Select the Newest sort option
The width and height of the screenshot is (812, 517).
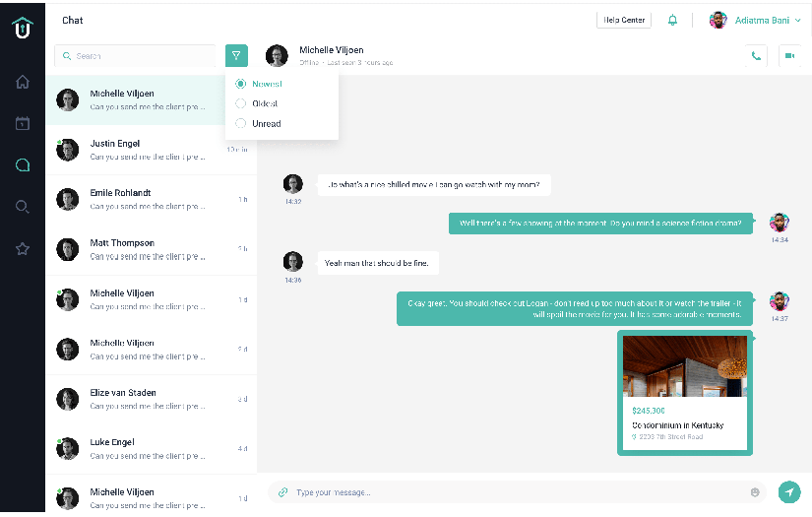pos(259,84)
